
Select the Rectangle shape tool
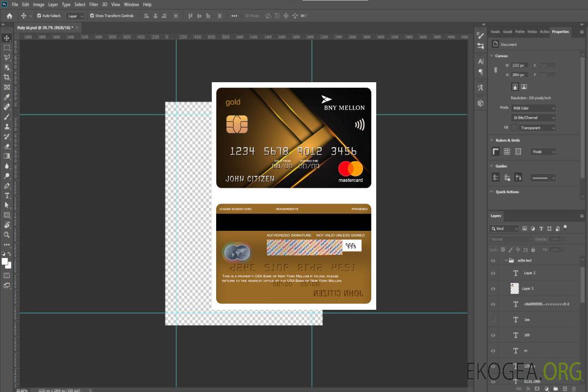coord(7,215)
